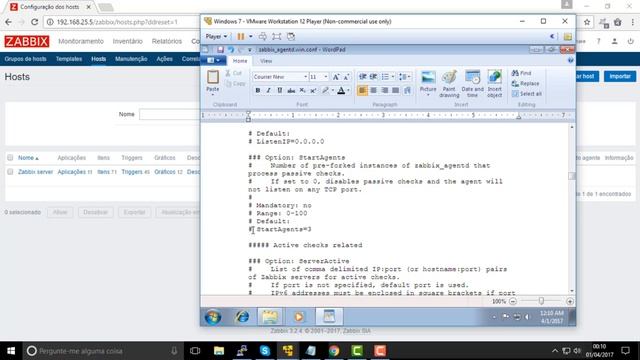Pause the virtual machine in VMware Player
Image resolution: width=640 pixels, height=360 pixels.
(x=241, y=36)
